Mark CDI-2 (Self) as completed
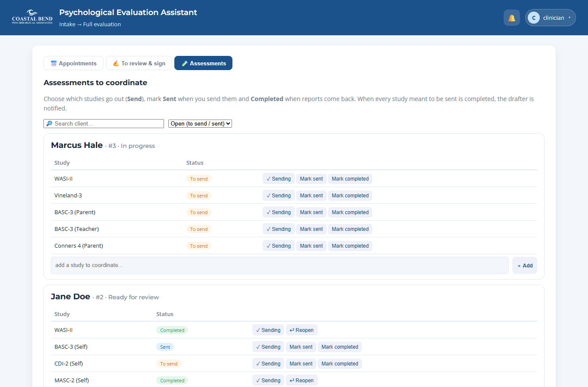This screenshot has height=387, width=588. 340,364
